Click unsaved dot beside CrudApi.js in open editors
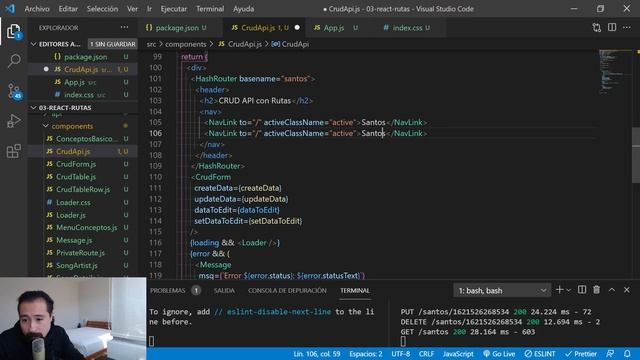Image resolution: width=640 pixels, height=360 pixels. pyautogui.click(x=46, y=69)
